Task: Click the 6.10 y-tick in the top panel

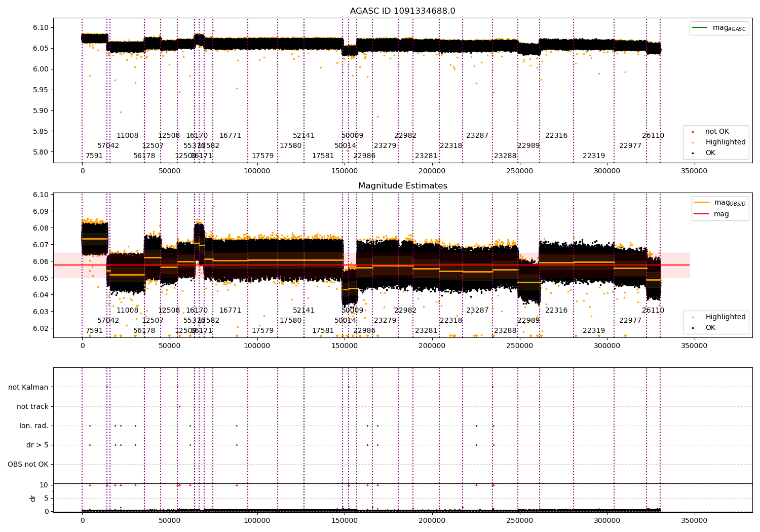Action: tap(41, 28)
